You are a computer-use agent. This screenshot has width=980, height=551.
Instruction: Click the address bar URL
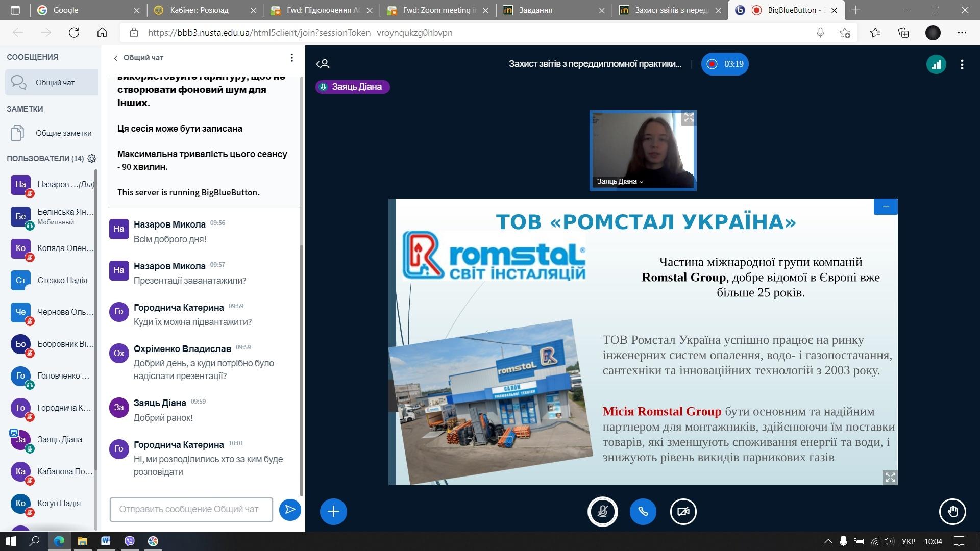(300, 33)
